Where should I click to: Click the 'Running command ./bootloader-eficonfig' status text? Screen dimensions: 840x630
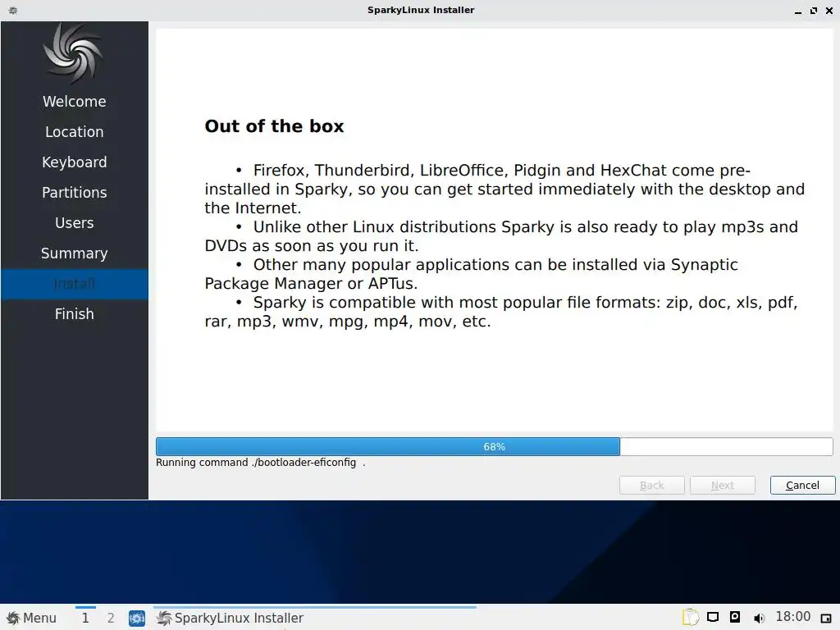pos(260,463)
